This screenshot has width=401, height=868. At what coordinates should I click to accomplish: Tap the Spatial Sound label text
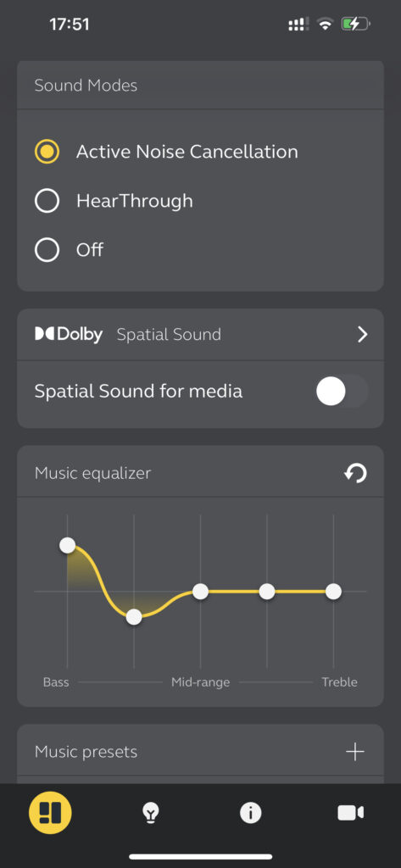(x=169, y=334)
